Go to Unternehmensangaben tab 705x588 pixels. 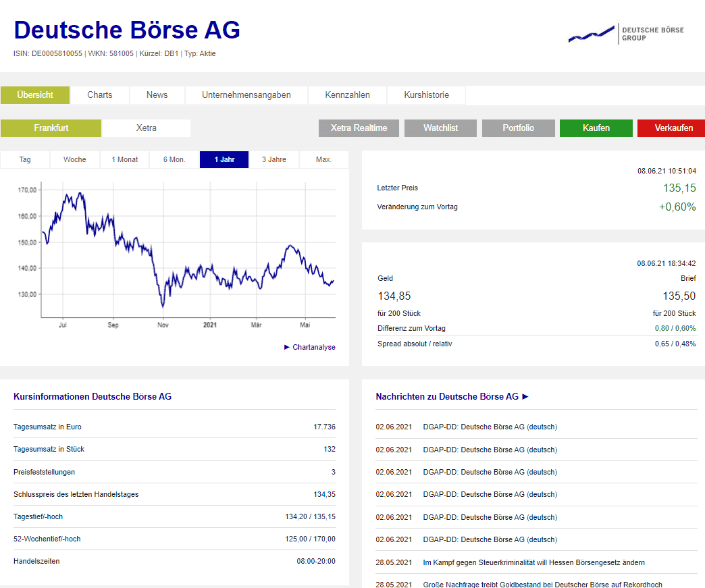click(x=246, y=95)
